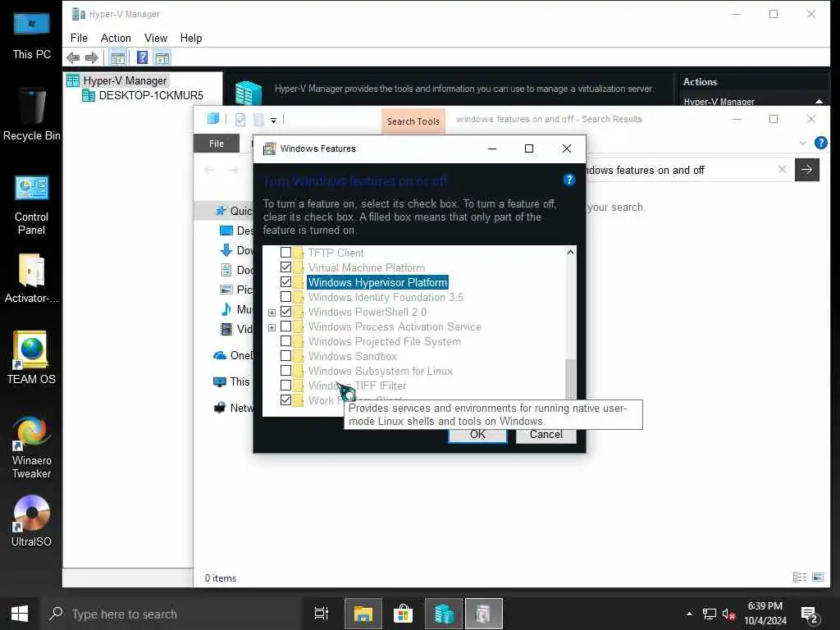Click the network tray icon
840x630 pixels.
710,614
